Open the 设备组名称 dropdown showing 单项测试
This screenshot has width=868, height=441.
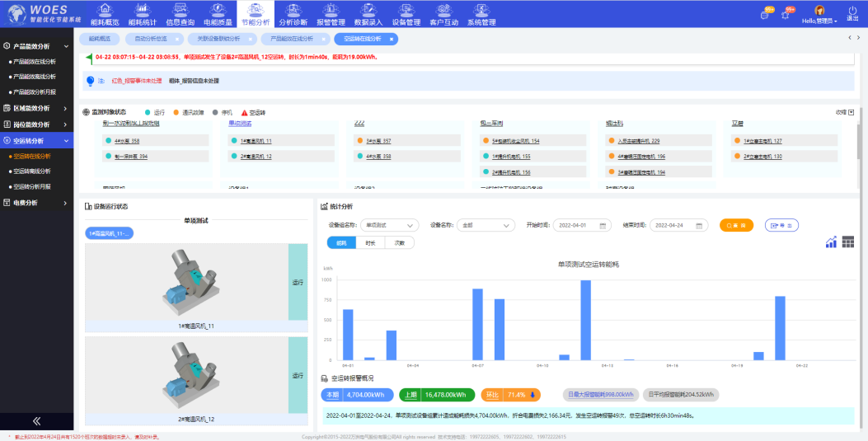[391, 225]
